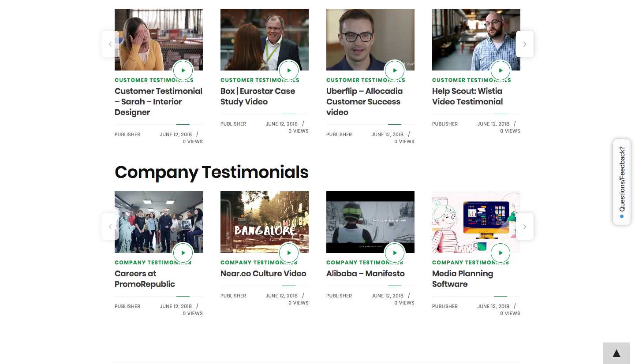
Task: Go to previous Company Testimonials slide
Action: click(x=110, y=227)
